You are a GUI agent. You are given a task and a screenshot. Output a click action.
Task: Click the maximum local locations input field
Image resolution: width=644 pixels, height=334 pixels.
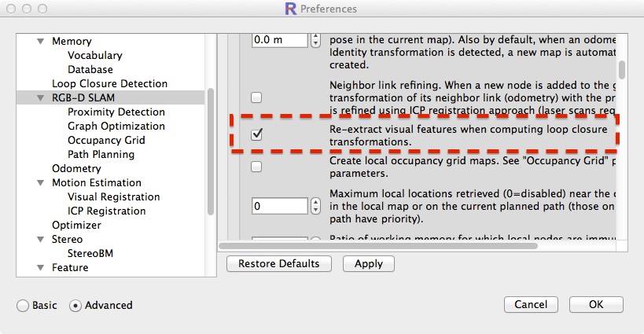click(280, 206)
